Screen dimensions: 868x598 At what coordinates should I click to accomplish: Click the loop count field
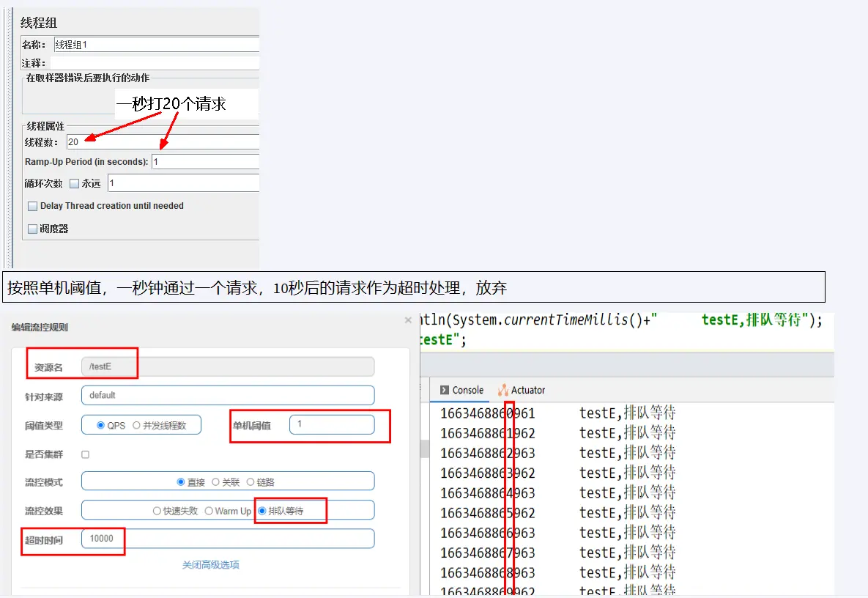[183, 183]
